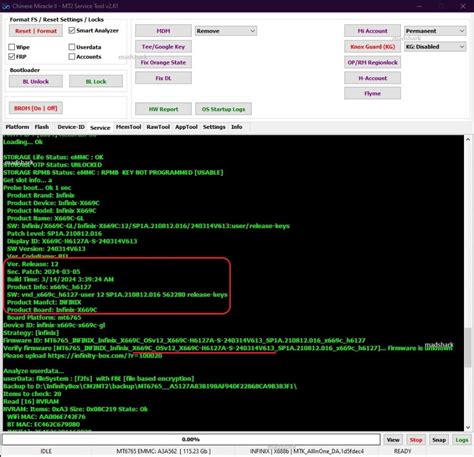
Task: Click the OS Startup Logs button
Action: click(223, 109)
